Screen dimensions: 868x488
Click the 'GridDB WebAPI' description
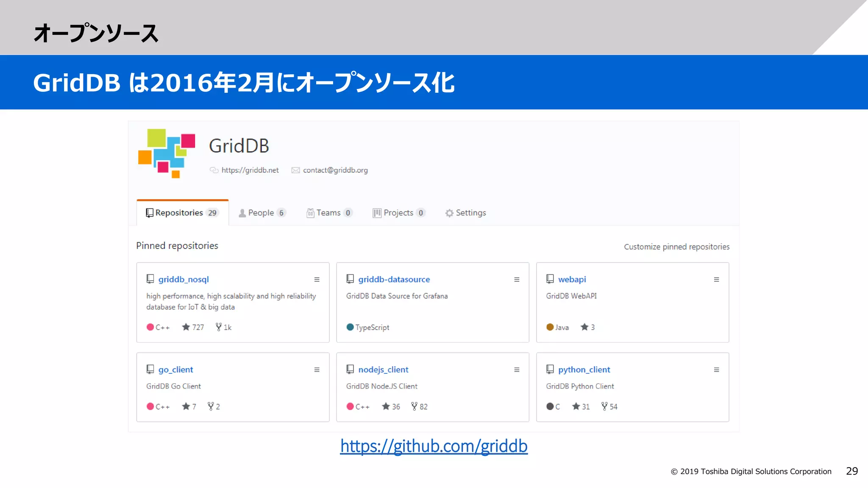pos(571,296)
